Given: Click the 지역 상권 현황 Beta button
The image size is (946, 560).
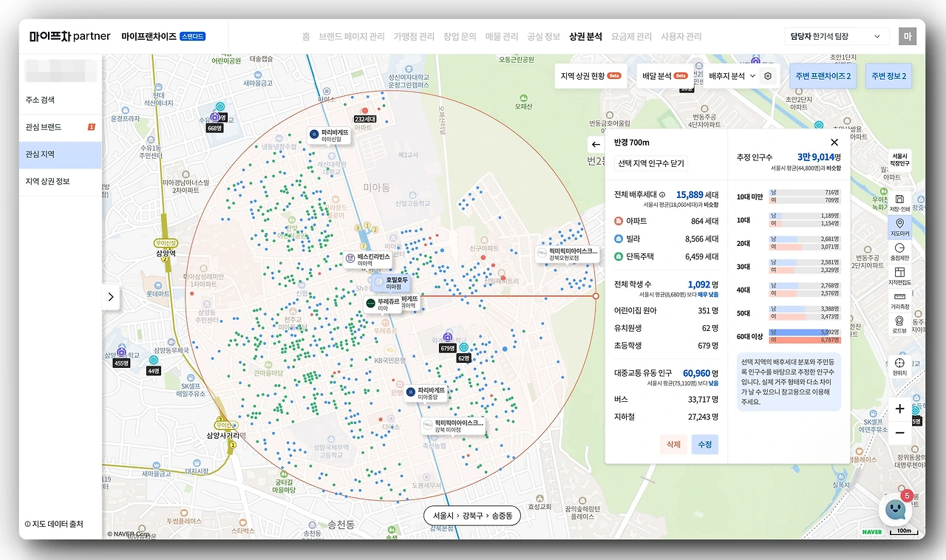Looking at the screenshot, I should [x=591, y=76].
